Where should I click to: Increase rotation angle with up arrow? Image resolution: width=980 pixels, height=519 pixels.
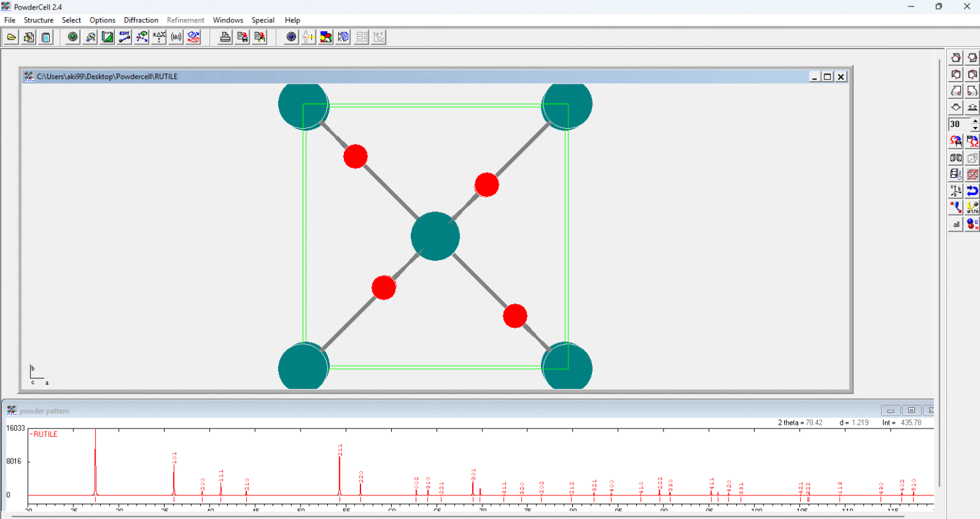(x=975, y=121)
